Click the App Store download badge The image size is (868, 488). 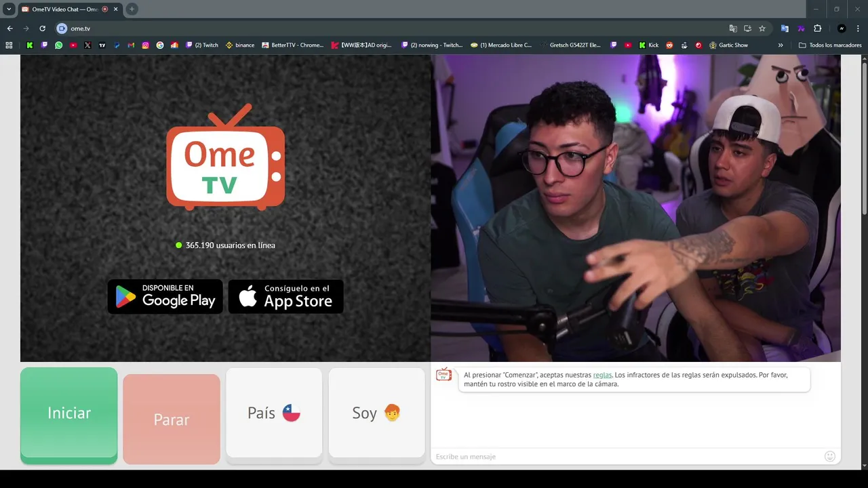pos(285,296)
